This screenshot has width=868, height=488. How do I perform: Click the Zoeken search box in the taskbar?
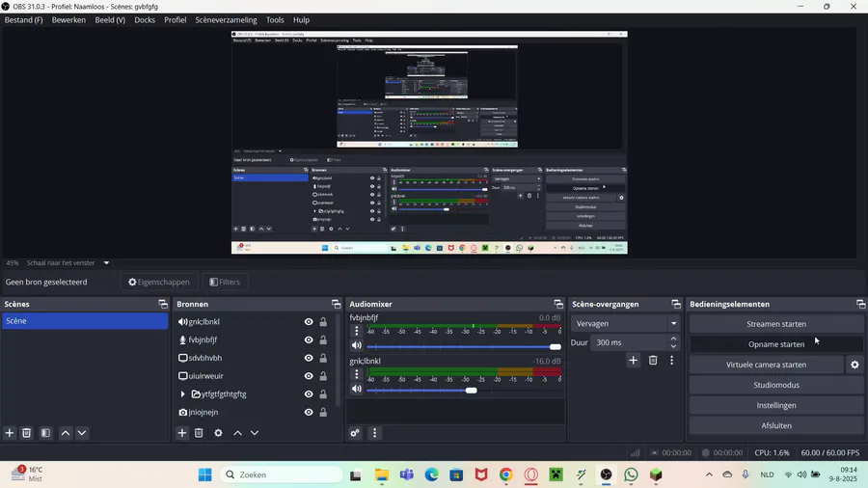(x=282, y=474)
